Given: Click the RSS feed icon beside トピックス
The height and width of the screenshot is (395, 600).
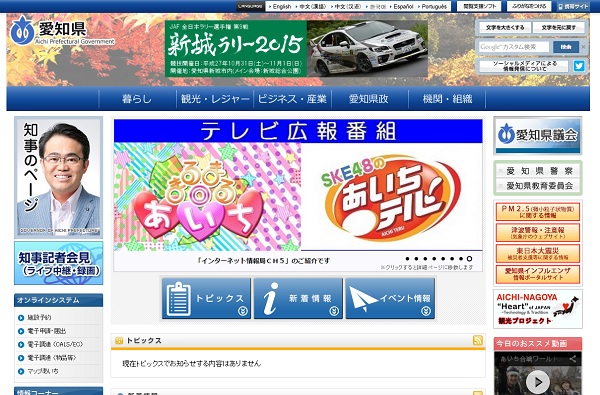Looking at the screenshot, I should coord(478,340).
